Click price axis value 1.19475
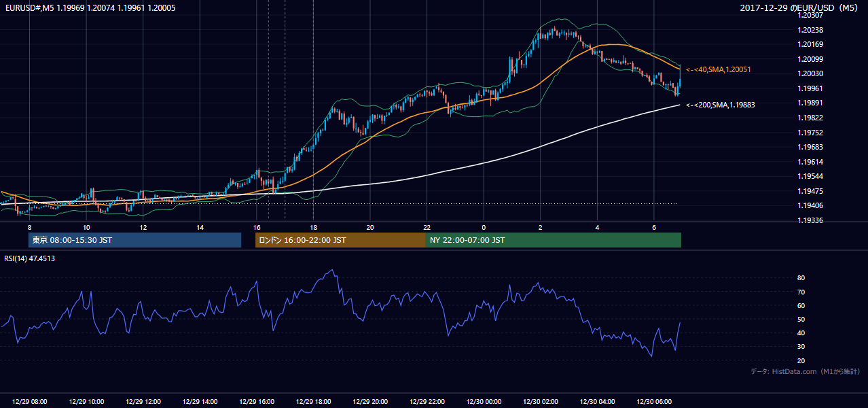Viewport: 868px width, 408px height. [x=810, y=191]
